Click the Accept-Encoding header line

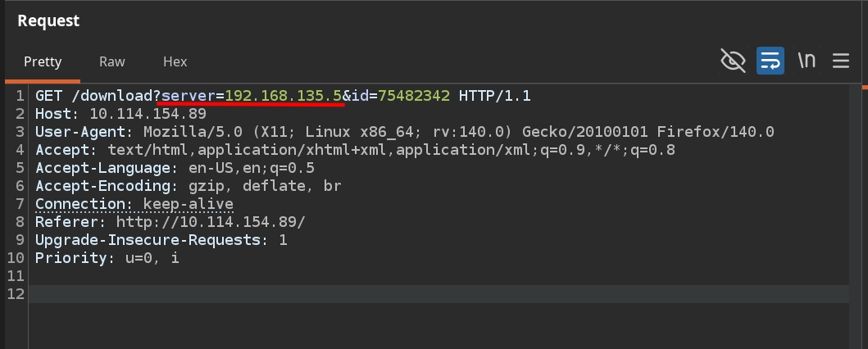pos(188,186)
